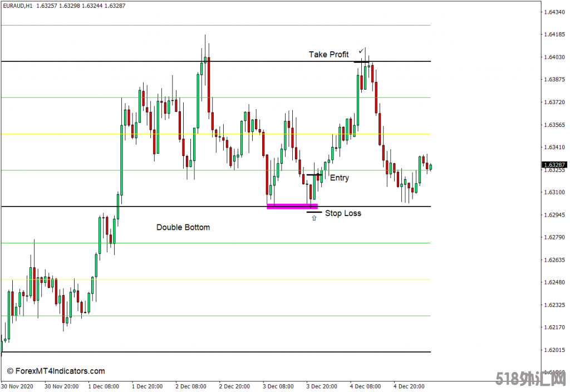Click the 1.62170 price scale label
The image size is (570, 392).
pyautogui.click(x=554, y=327)
